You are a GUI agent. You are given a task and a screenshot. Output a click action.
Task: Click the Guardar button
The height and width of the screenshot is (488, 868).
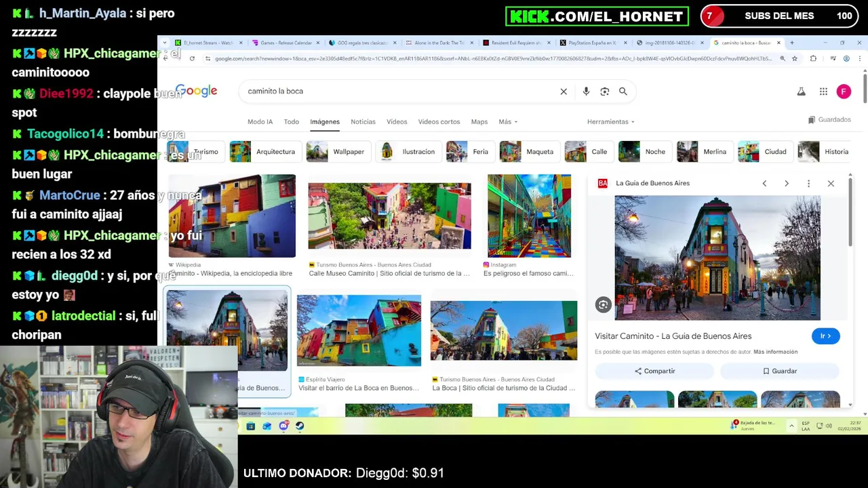780,371
